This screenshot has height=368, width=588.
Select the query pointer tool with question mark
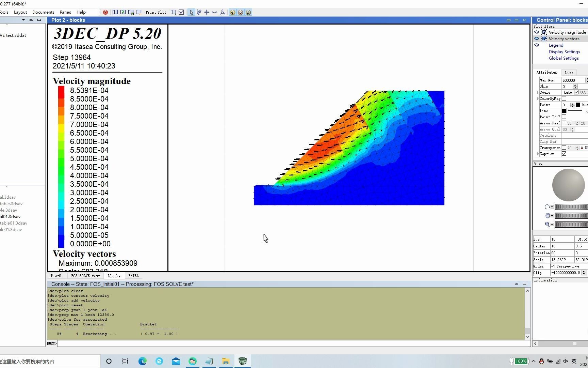[199, 12]
